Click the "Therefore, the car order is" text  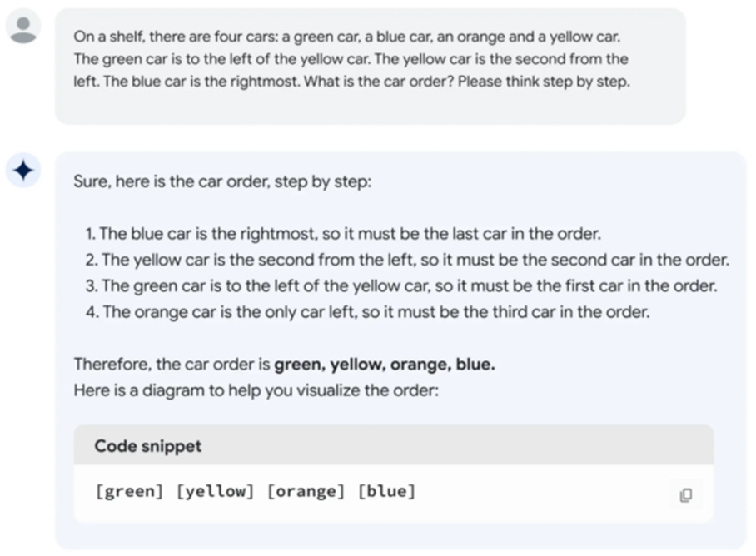coord(172,365)
